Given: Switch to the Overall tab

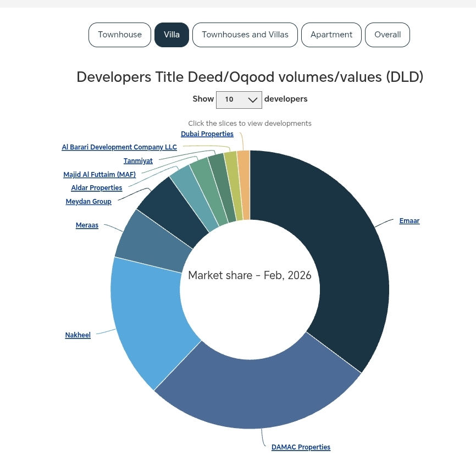Looking at the screenshot, I should (x=388, y=35).
